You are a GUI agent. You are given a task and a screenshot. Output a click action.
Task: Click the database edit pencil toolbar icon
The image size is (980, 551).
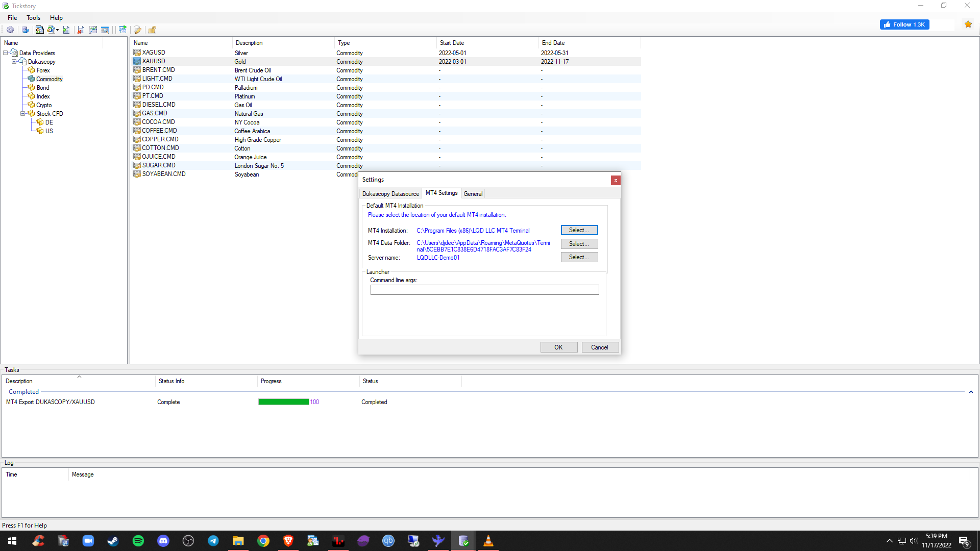(x=137, y=30)
